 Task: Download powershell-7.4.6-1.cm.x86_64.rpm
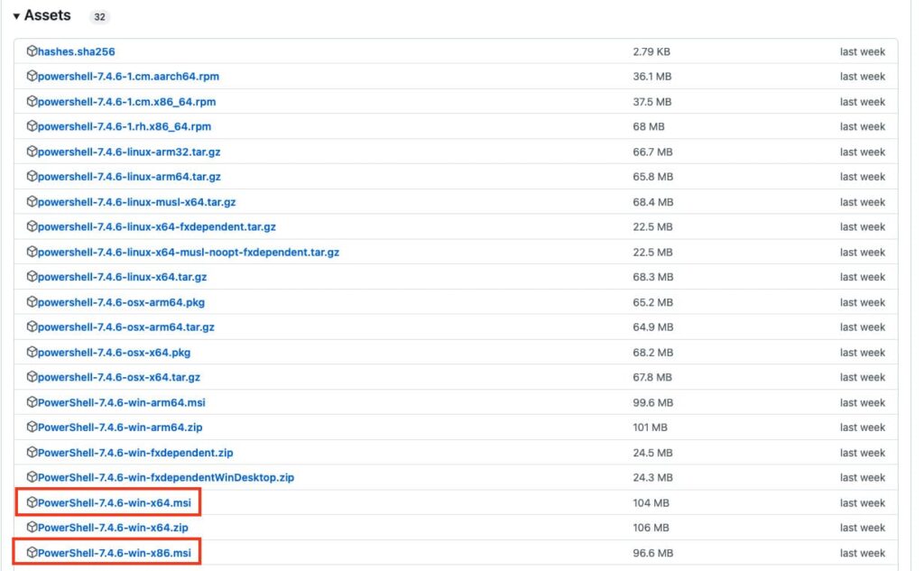click(x=126, y=102)
